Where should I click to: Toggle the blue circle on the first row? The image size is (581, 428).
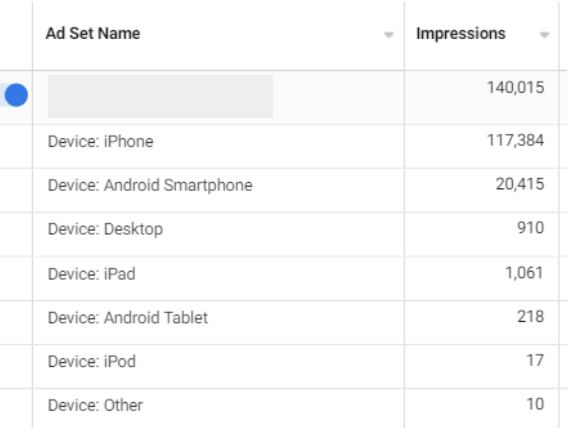tap(16, 95)
